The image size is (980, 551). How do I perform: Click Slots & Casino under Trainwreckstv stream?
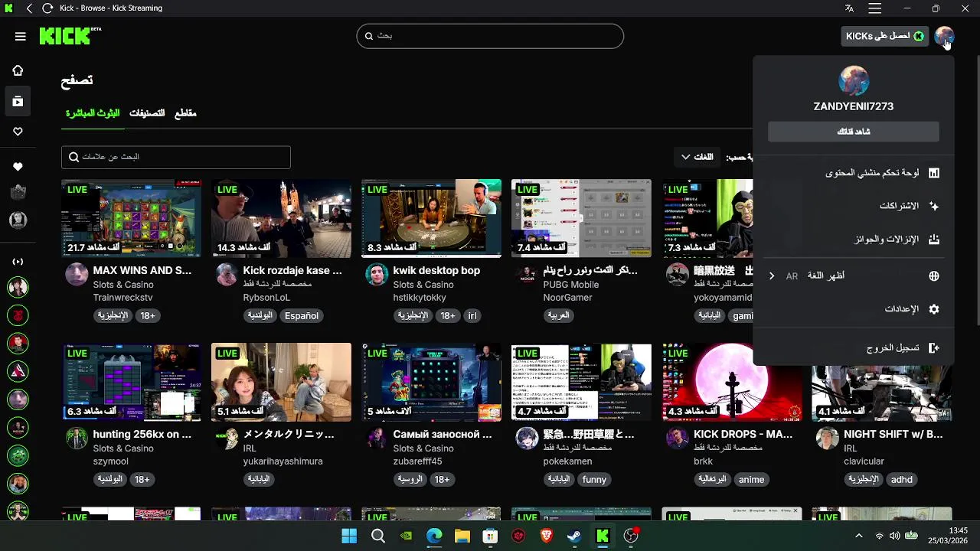click(x=123, y=285)
